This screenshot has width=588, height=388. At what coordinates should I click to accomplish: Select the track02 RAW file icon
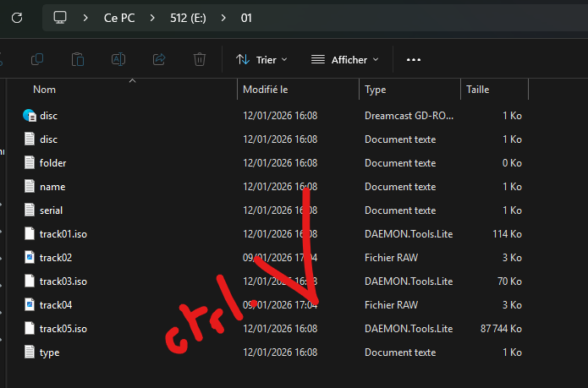(x=30, y=258)
